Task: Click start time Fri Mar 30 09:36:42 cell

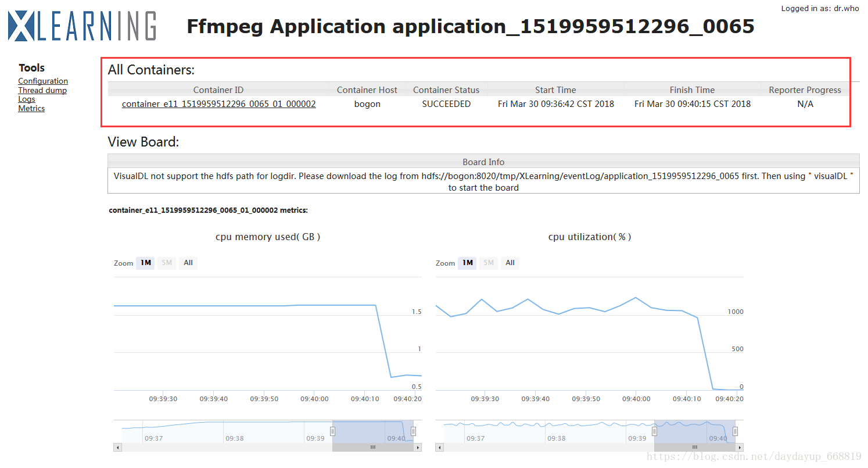Action: [556, 104]
